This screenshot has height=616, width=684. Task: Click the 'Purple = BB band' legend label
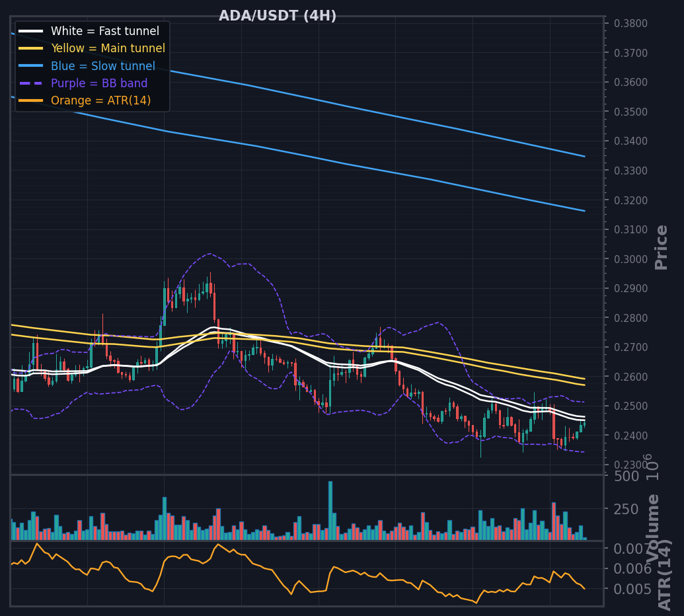[99, 83]
